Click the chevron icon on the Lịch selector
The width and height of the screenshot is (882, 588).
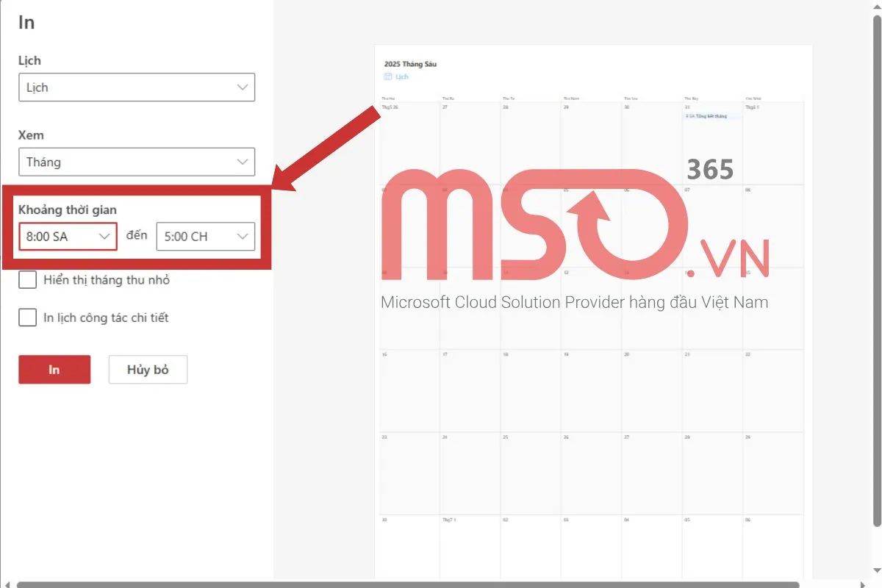(x=243, y=87)
